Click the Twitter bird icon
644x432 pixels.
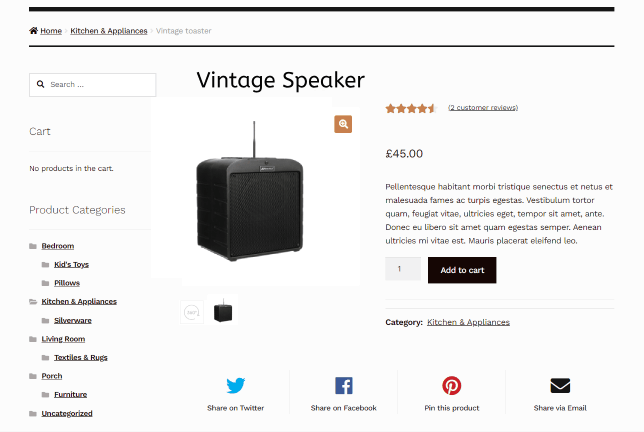236,386
